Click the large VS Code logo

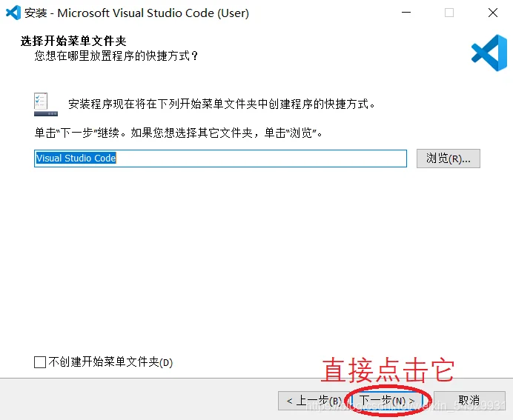[489, 53]
